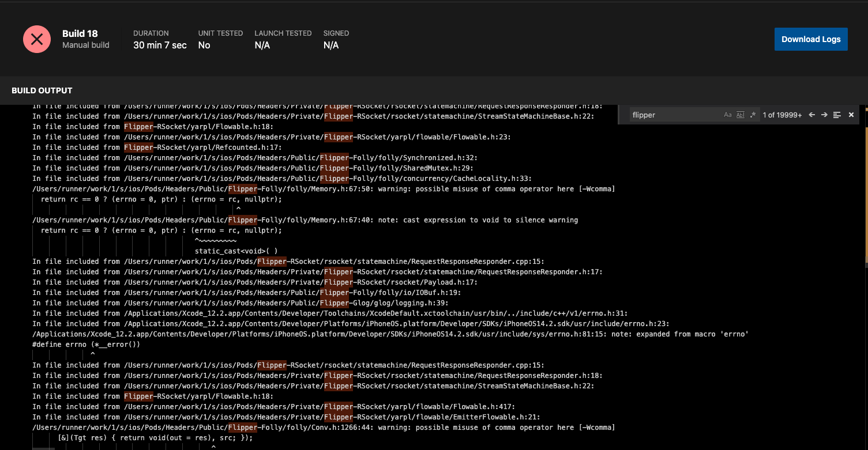Click inside the search input containing 'flipper'

[x=663, y=115]
